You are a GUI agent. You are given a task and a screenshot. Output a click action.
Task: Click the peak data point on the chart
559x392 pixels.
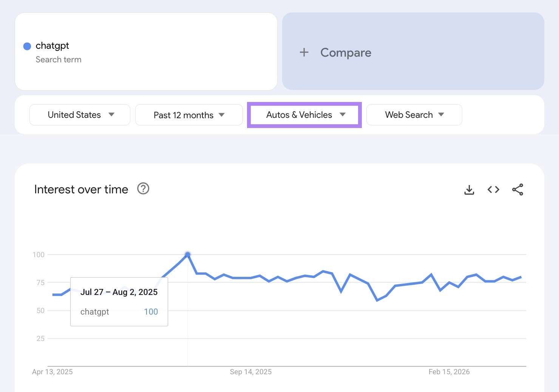[x=188, y=255]
